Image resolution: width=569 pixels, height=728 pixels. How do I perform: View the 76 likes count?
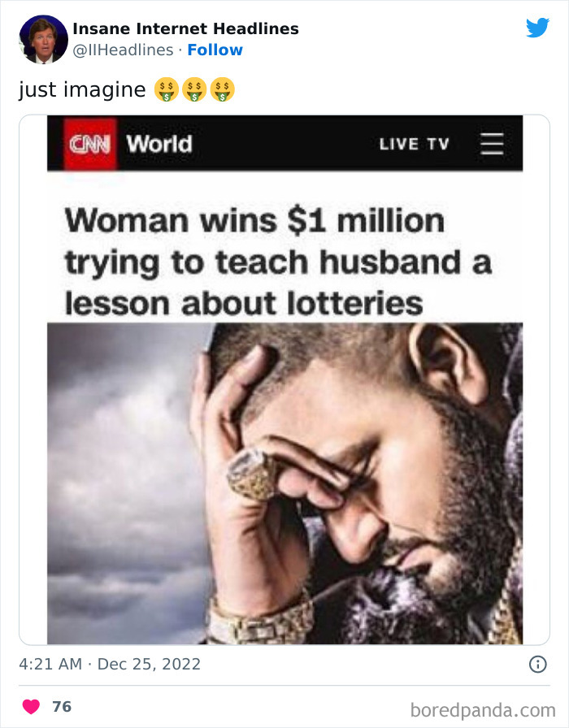tap(62, 706)
